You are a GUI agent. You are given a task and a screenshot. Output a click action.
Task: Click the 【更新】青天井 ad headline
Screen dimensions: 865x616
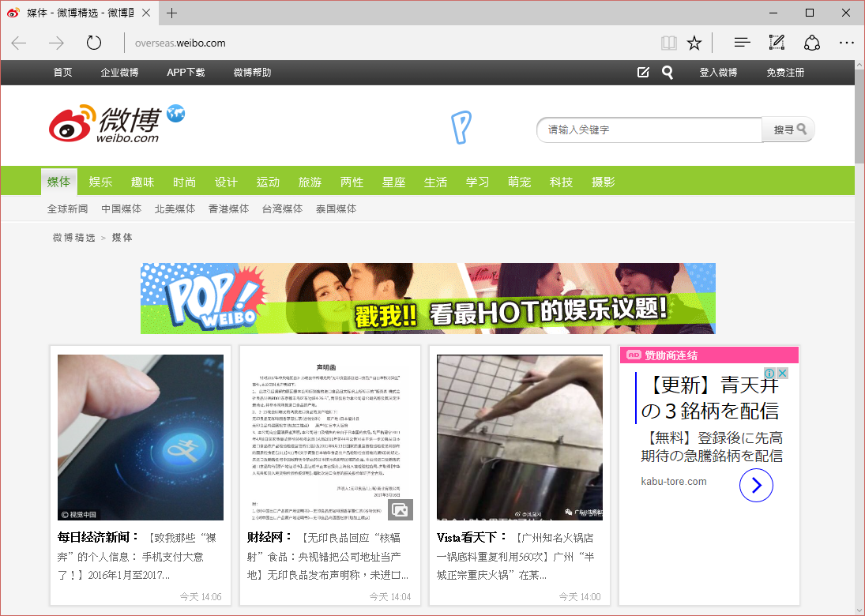(712, 397)
